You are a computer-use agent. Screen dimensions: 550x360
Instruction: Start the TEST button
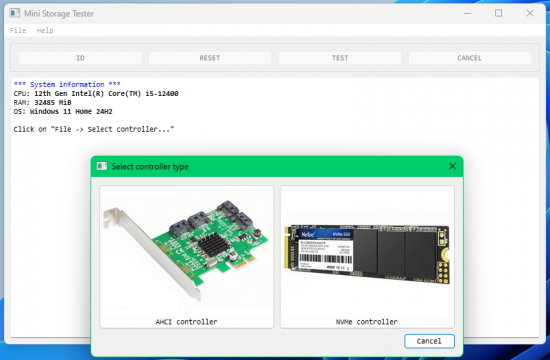[340, 58]
